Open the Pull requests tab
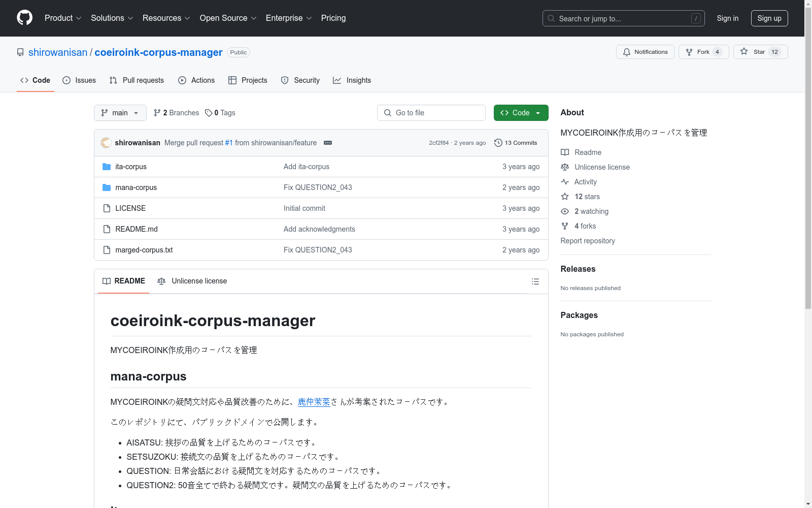This screenshot has width=812, height=508. 137,80
